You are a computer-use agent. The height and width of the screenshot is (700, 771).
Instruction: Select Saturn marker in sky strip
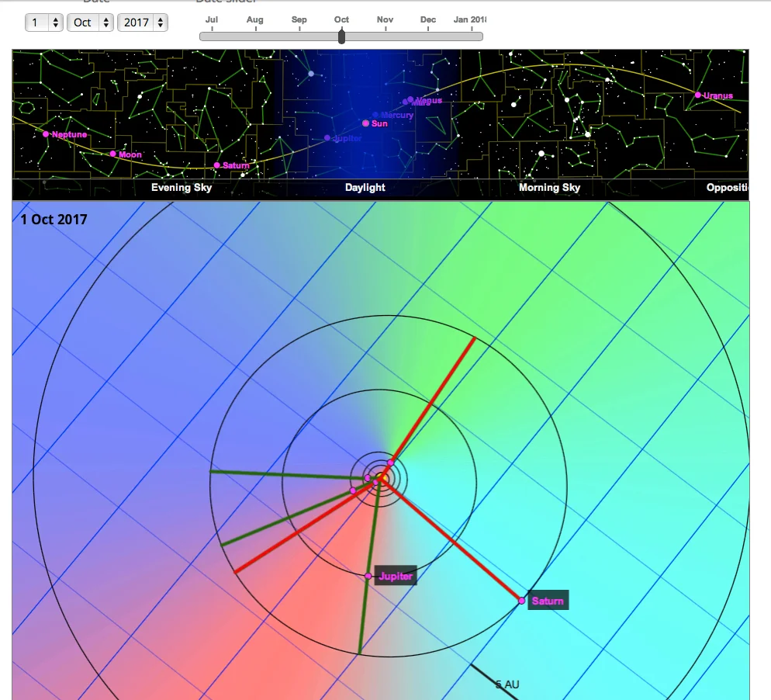point(217,165)
